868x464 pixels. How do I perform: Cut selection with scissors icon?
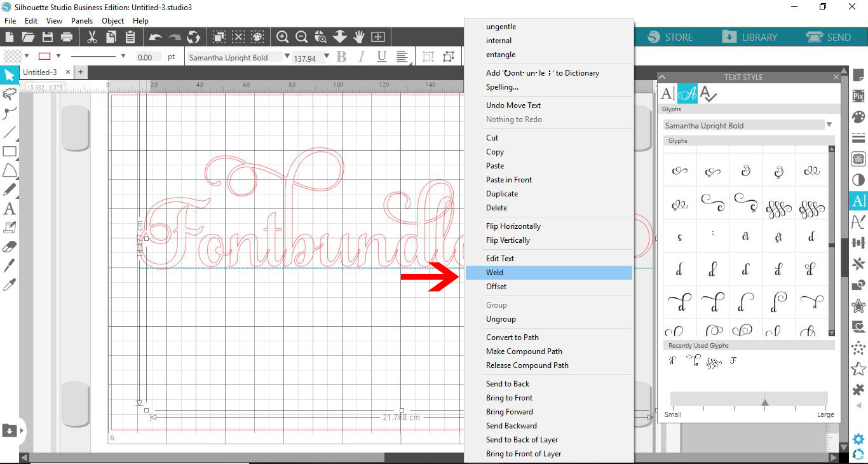(x=92, y=37)
